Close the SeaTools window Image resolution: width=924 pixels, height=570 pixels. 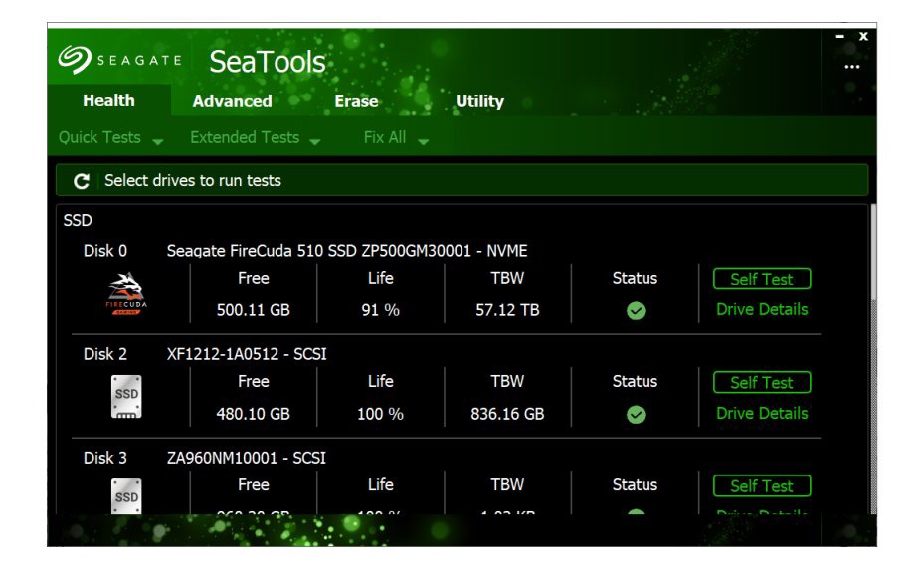click(863, 37)
